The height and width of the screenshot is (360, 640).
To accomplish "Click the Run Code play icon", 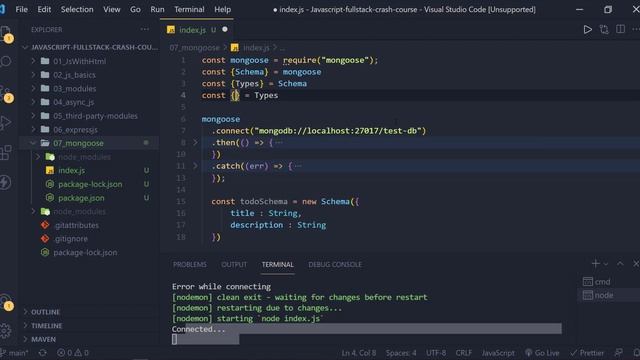I will click(587, 29).
